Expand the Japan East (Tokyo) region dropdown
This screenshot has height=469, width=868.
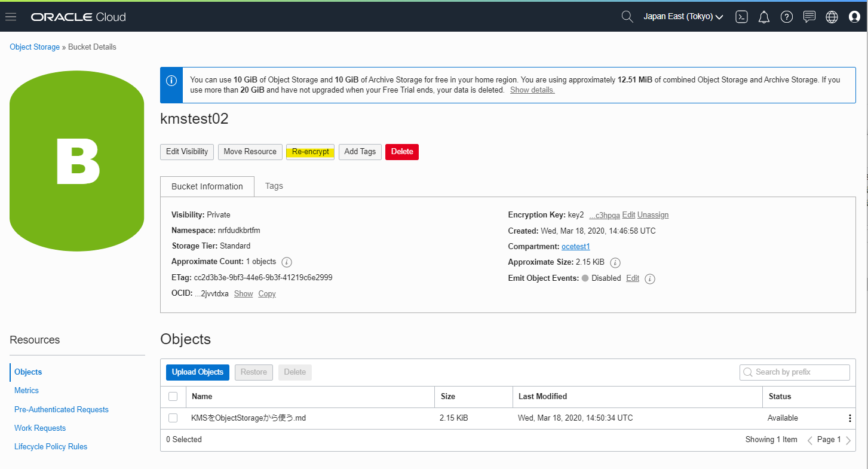tap(683, 17)
